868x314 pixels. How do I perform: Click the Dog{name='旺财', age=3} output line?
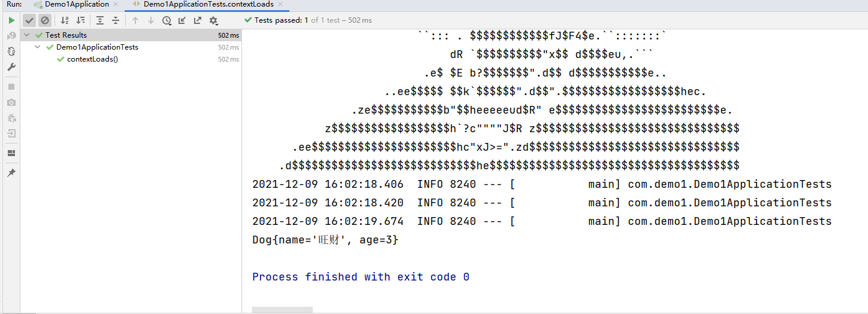pyautogui.click(x=325, y=240)
